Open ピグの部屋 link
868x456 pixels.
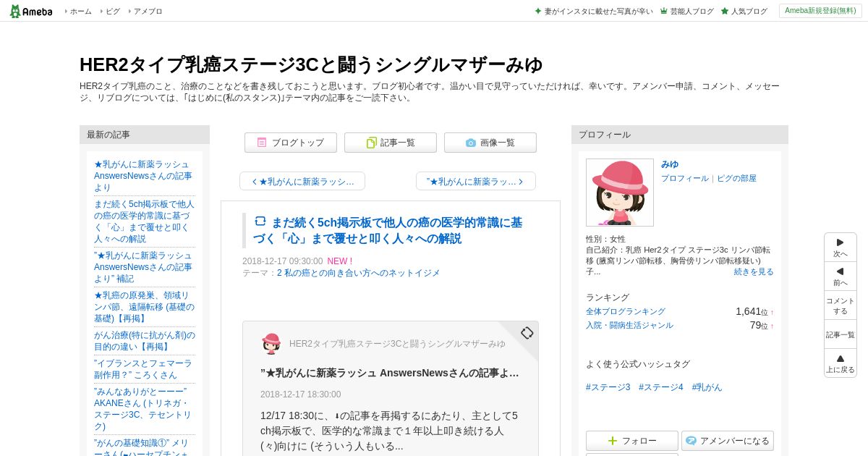(736, 178)
